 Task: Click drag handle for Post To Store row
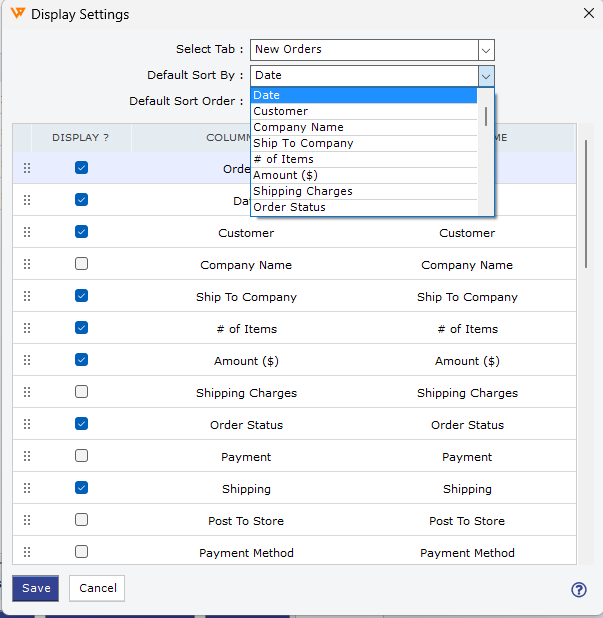[x=27, y=520]
